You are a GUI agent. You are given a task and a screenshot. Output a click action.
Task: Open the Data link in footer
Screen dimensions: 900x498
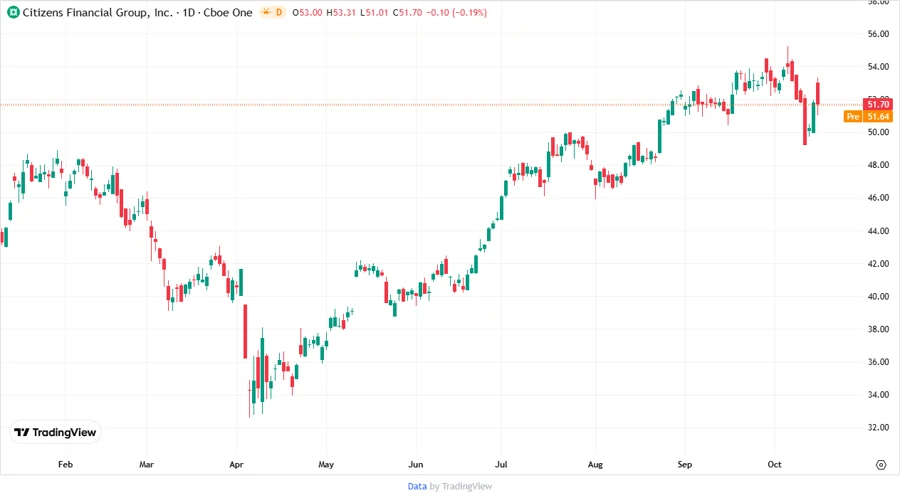pos(417,487)
